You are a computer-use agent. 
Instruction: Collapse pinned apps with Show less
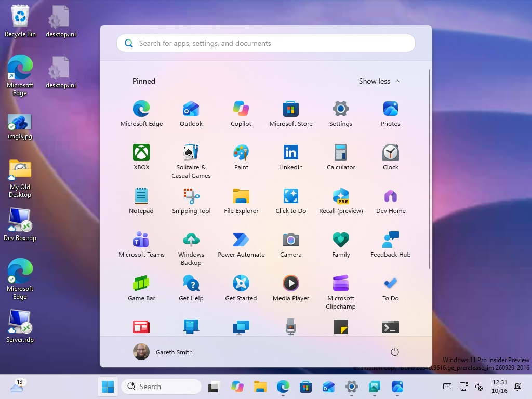pyautogui.click(x=379, y=81)
